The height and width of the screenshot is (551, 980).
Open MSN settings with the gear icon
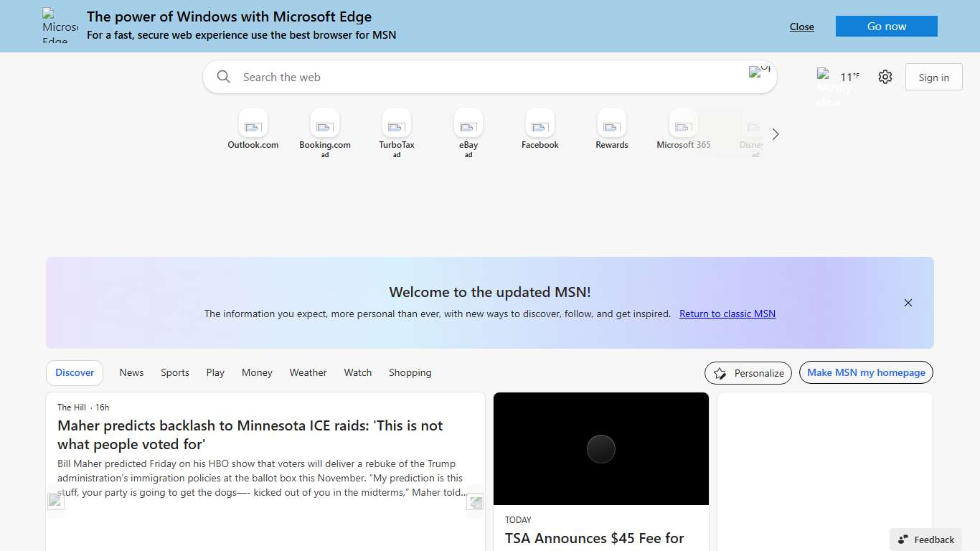885,76
